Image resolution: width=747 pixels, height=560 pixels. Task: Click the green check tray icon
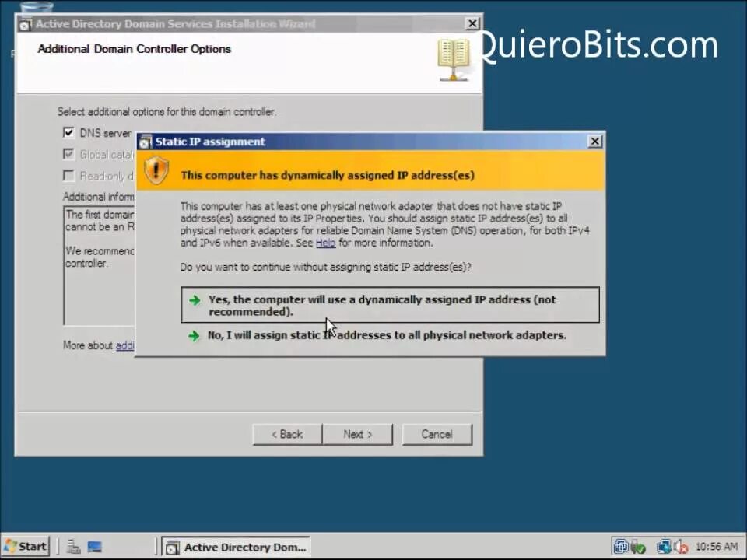638,548
